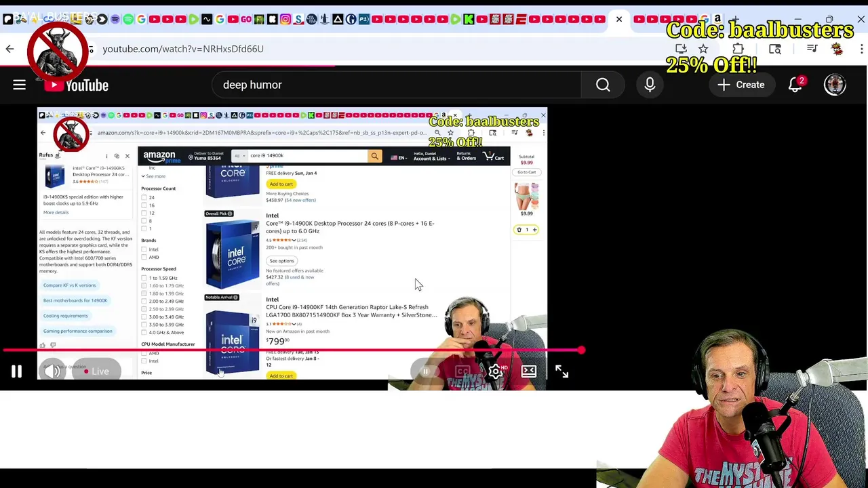Open the browser side search icon
The width and height of the screenshot is (868, 488).
point(775,49)
